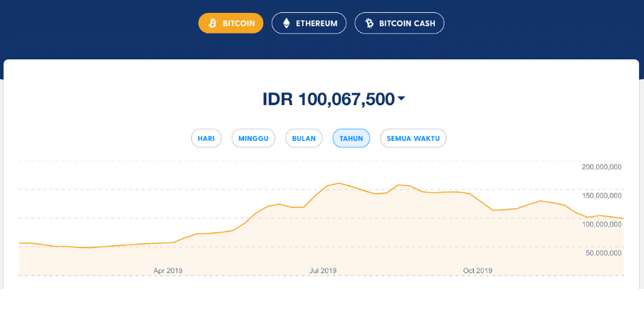This screenshot has height=329, width=644.
Task: Show the BULAN monthly chart range
Action: coord(304,139)
